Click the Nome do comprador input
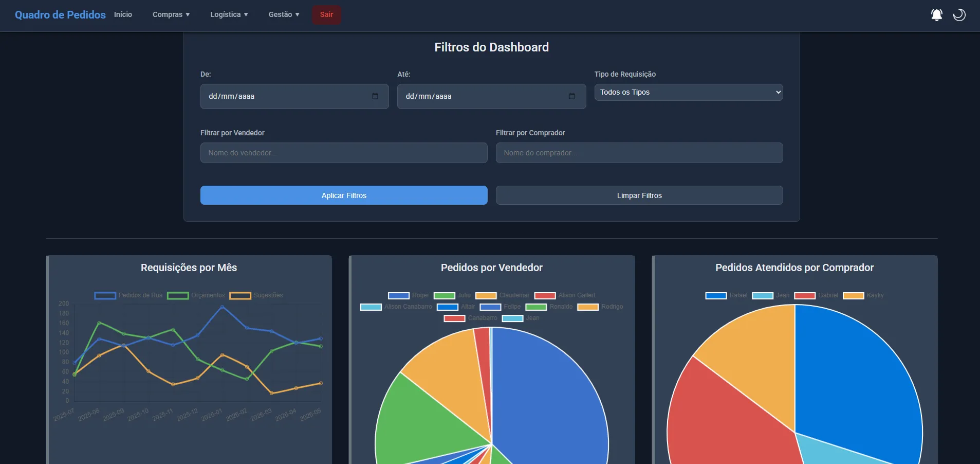 (639, 153)
